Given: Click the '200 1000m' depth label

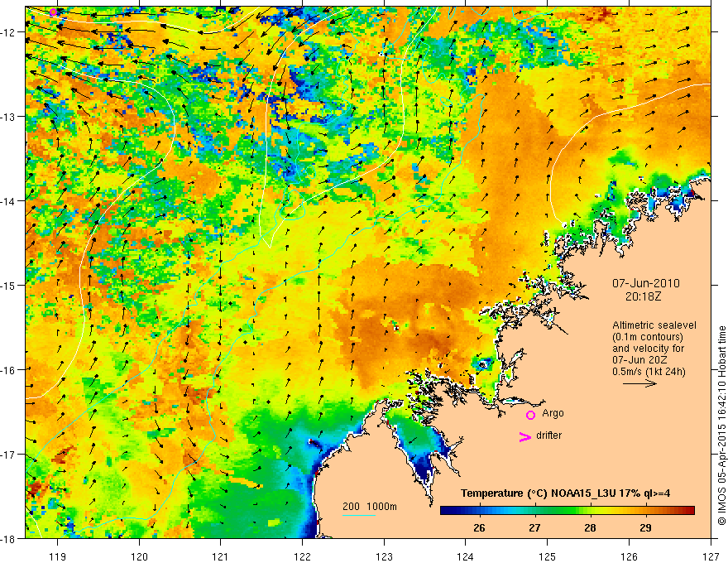Looking at the screenshot, I should coord(370,507).
